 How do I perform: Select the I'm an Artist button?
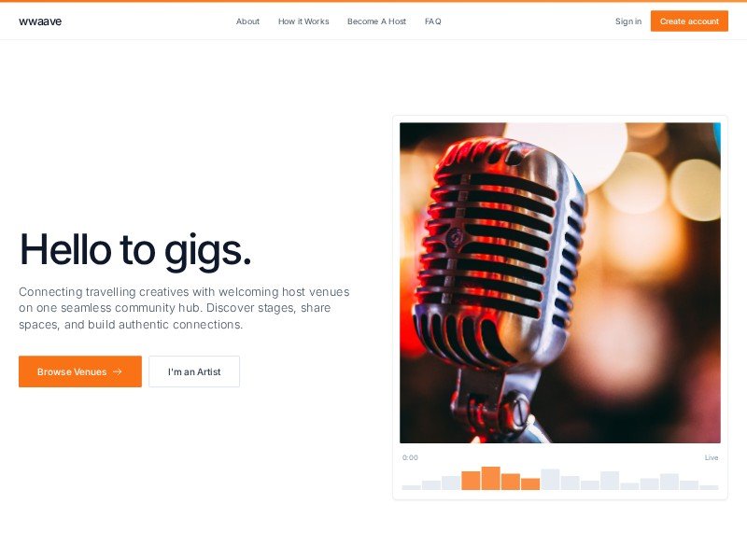[194, 371]
